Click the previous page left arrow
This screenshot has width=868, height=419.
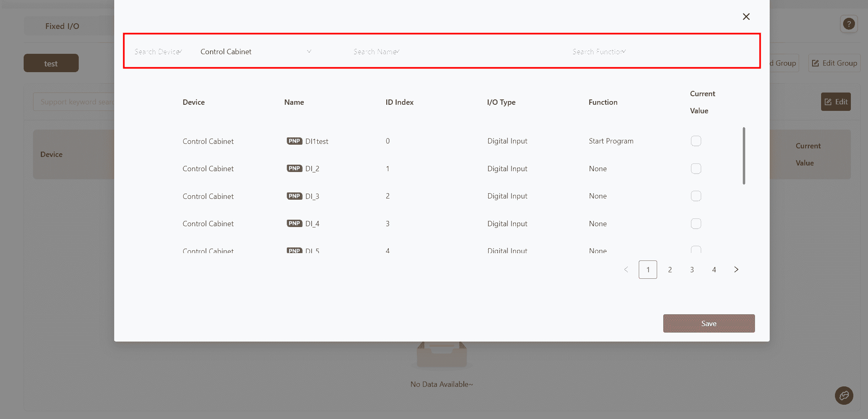click(x=626, y=269)
